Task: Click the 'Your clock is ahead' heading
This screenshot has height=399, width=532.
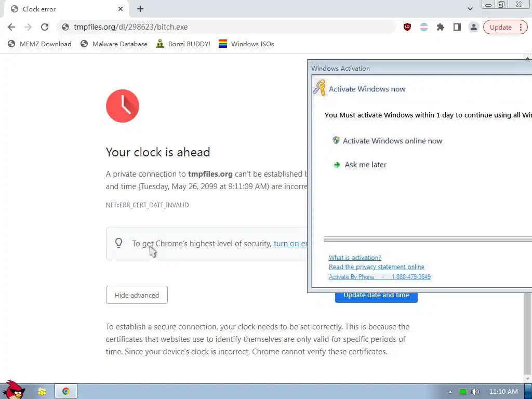Action: 158,152
